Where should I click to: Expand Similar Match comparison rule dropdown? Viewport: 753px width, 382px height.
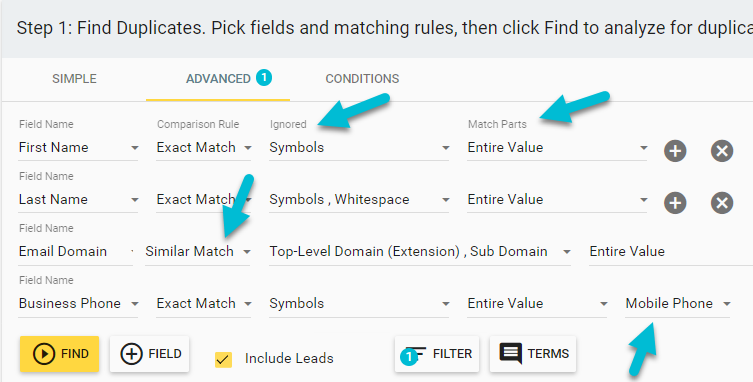coord(197,251)
